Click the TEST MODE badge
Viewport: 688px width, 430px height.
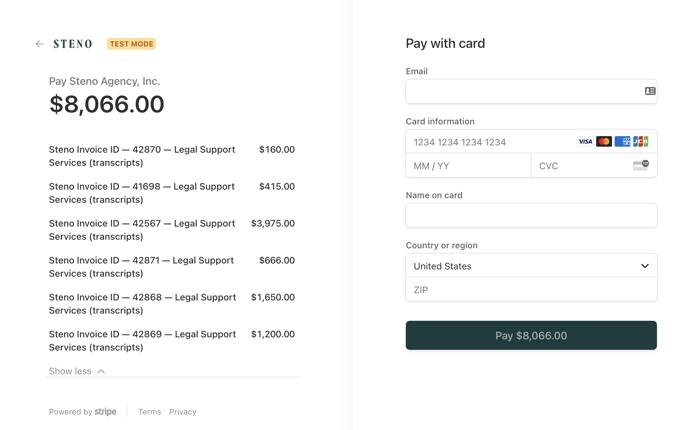click(x=131, y=44)
